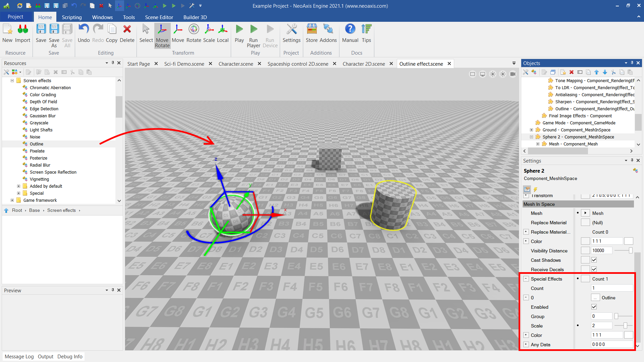The image size is (644, 362).
Task: Click the Outline Group value field
Action: [601, 316]
